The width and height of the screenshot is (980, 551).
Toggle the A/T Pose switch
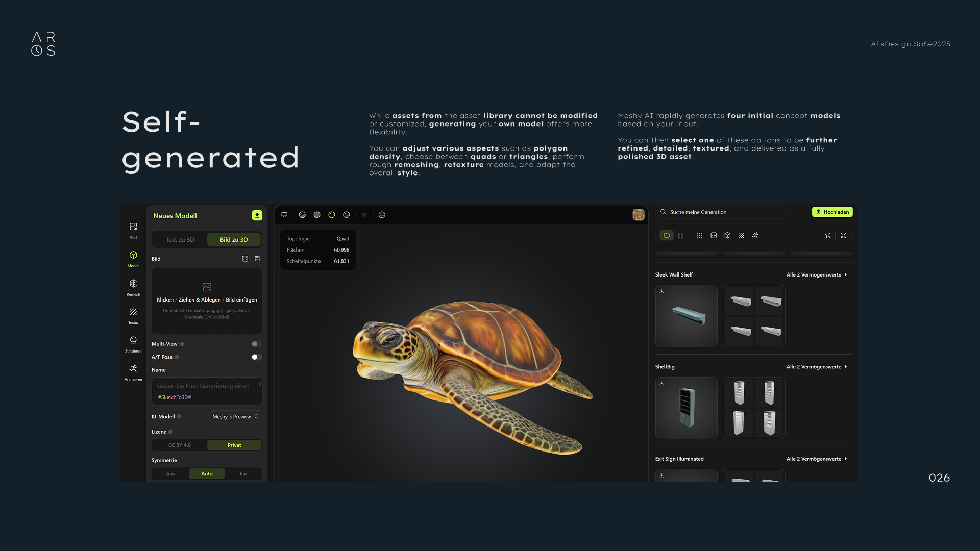257,357
